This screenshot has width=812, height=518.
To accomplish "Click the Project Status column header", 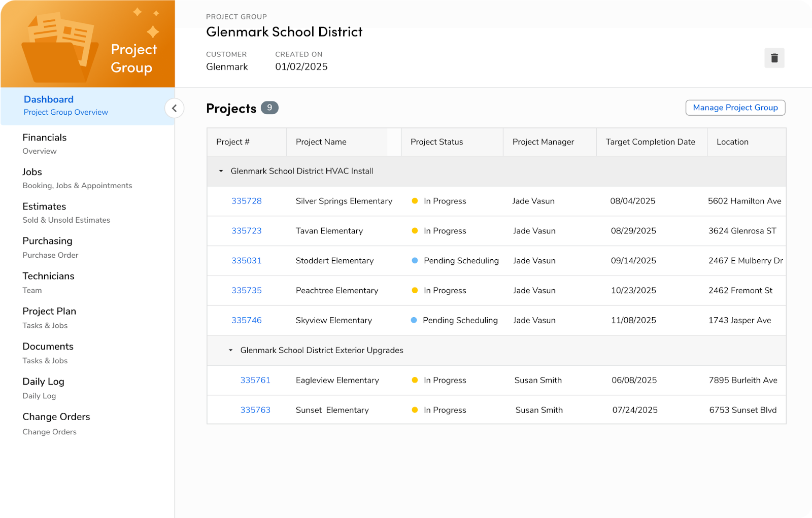I will click(452, 142).
